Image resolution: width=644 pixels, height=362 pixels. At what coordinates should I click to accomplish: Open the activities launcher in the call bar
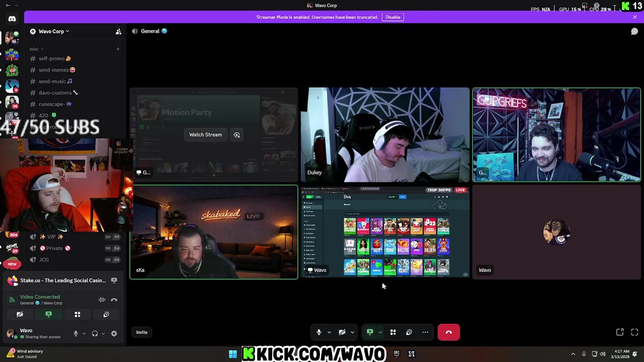(x=393, y=332)
